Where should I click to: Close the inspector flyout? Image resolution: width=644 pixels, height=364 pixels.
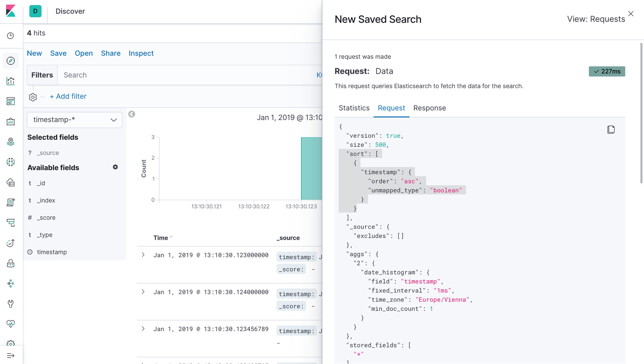point(631,14)
